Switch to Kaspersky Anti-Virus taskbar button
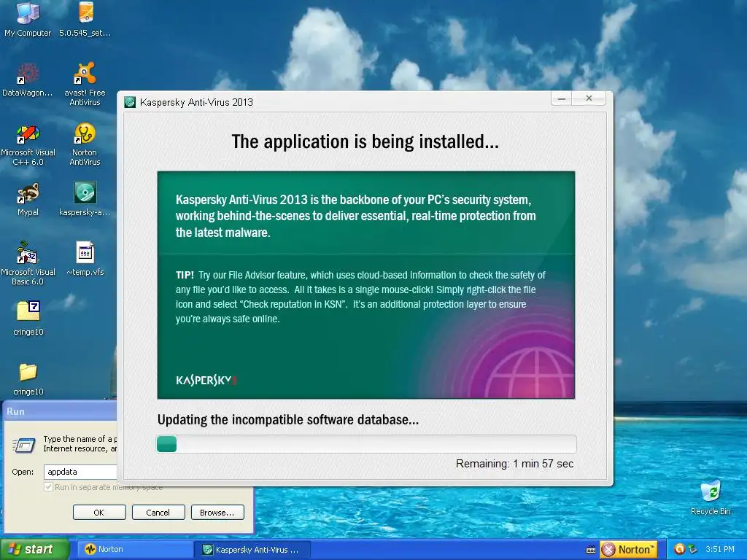Image resolution: width=747 pixels, height=560 pixels. [252, 550]
